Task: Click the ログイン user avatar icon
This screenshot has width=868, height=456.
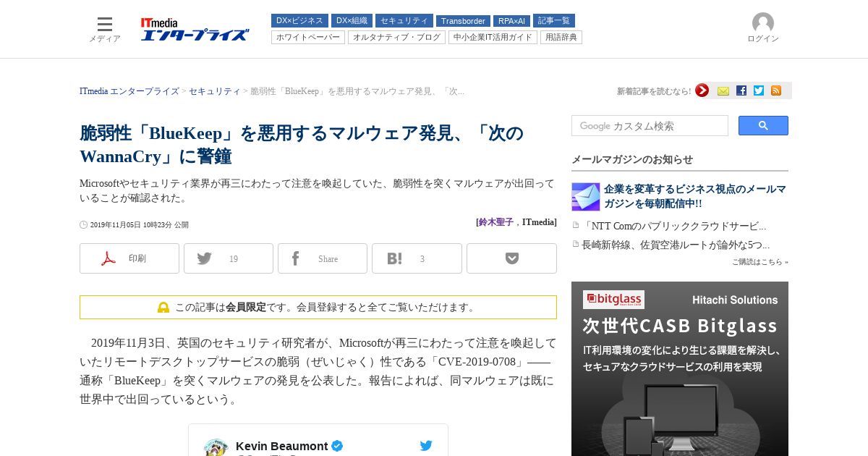Action: [x=763, y=23]
